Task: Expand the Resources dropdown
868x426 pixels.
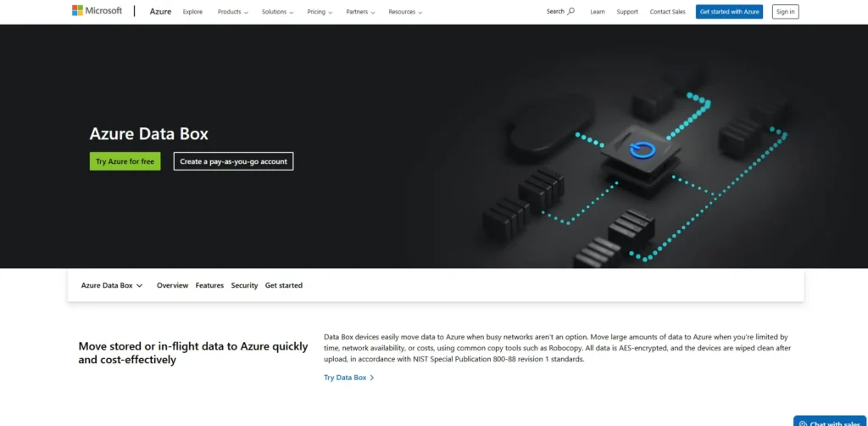Action: point(406,12)
